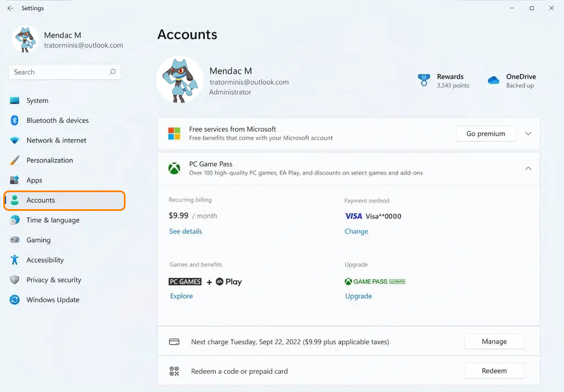Click the System monitor icon

coord(15,100)
